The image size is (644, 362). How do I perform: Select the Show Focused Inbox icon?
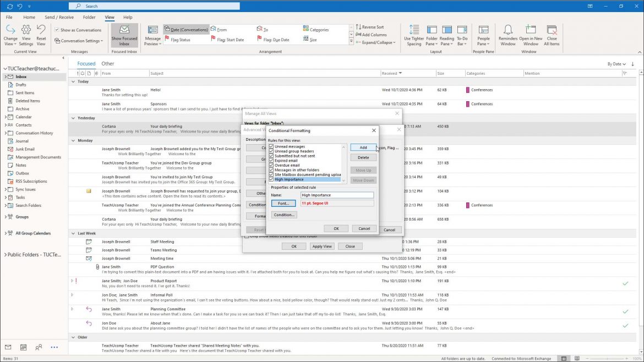click(123, 35)
